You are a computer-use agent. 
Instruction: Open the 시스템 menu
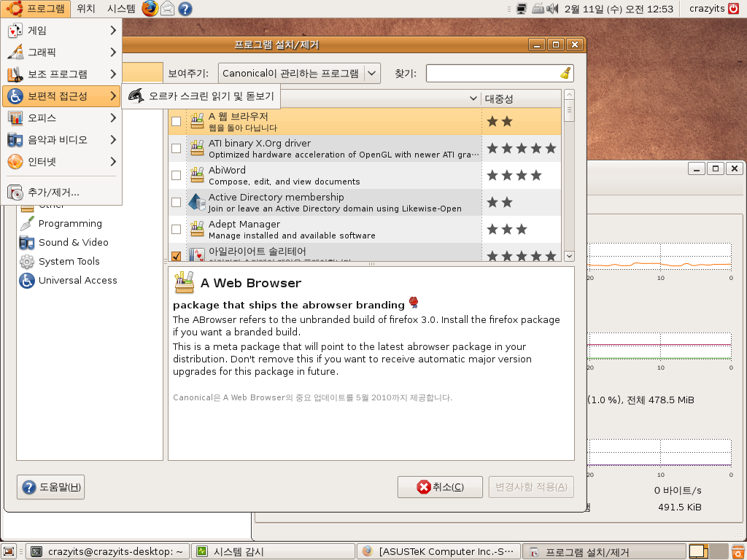121,9
